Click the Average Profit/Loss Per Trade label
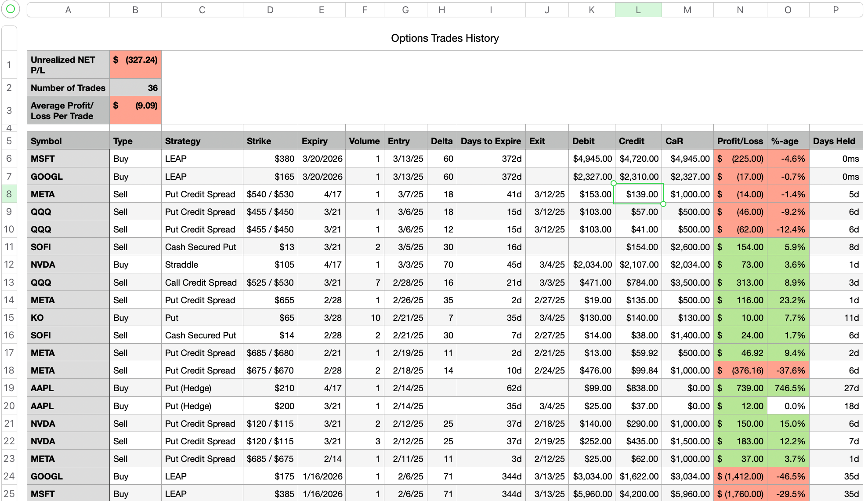The height and width of the screenshot is (501, 868). tap(68, 110)
